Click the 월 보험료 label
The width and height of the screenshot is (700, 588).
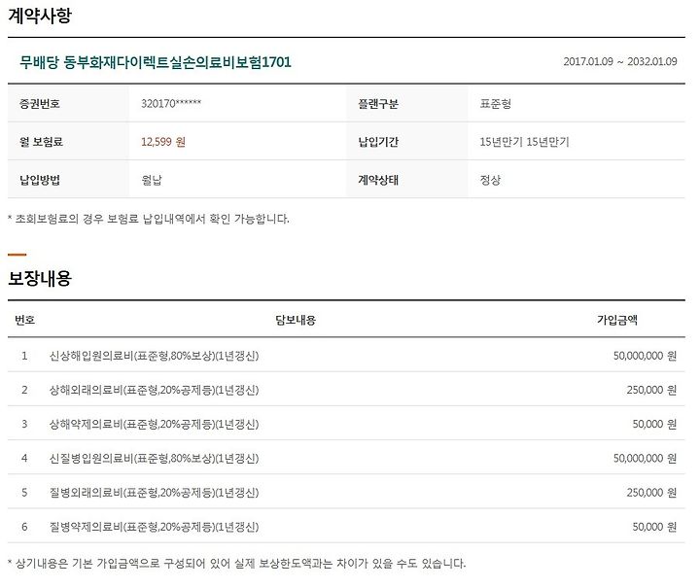coord(41,142)
